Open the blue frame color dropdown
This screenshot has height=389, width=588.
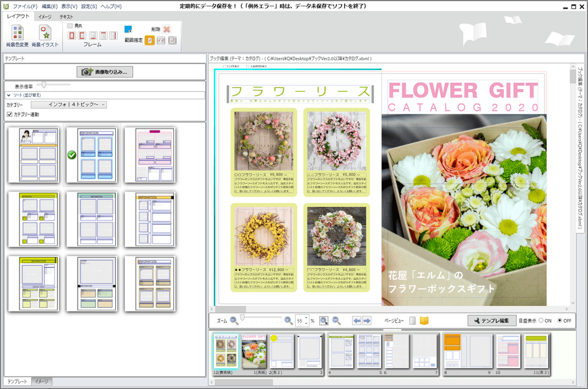pyautogui.click(x=128, y=29)
